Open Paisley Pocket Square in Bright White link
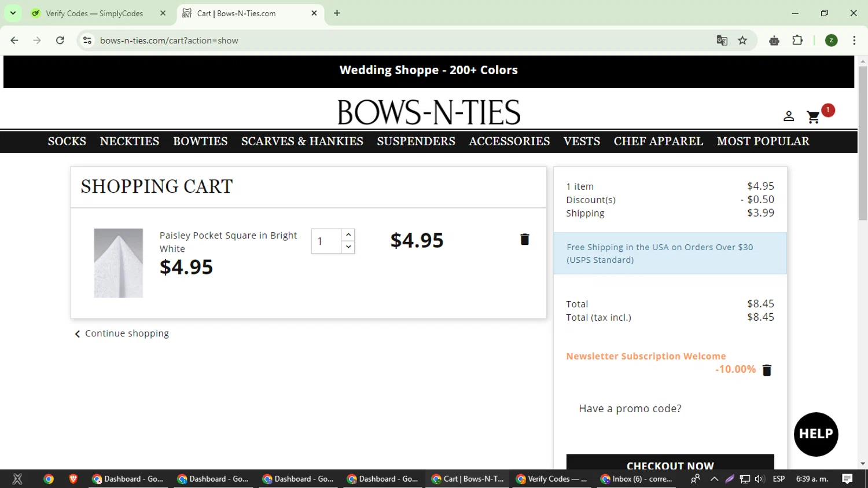 (x=229, y=242)
